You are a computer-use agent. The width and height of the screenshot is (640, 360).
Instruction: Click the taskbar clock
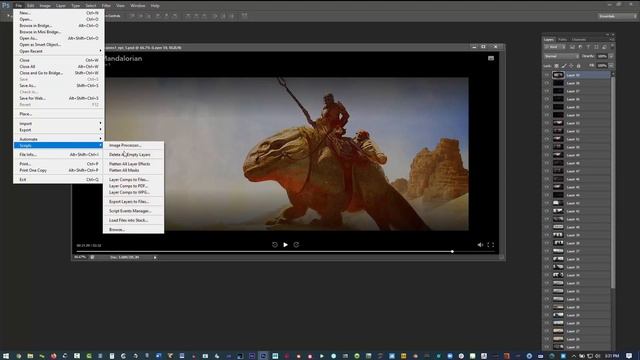(x=612, y=356)
